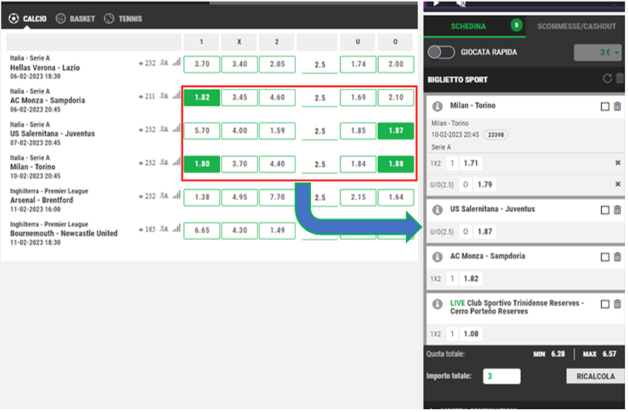Delete the Milan - Torino bet with trash icon
The height and width of the screenshot is (412, 628).
[617, 107]
